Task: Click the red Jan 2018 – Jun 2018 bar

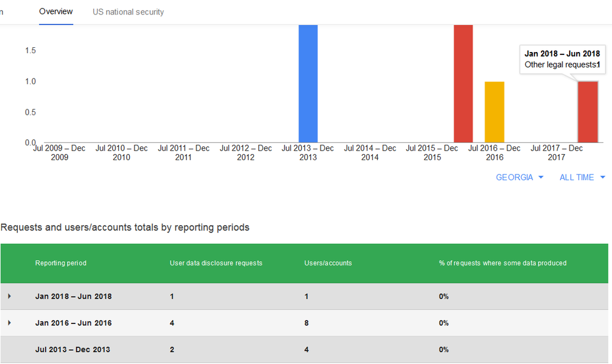Action: 588,112
